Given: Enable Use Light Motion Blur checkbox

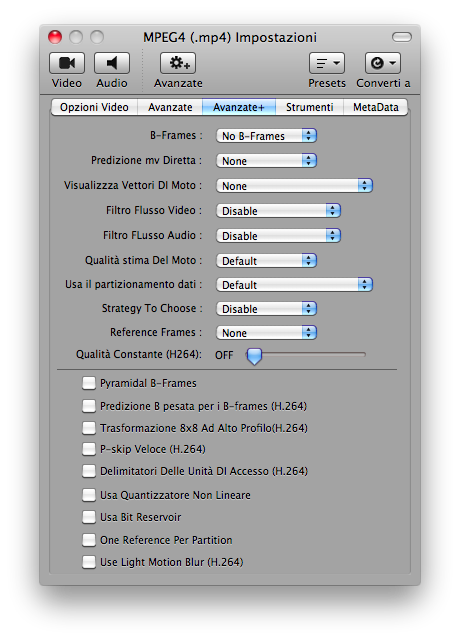Looking at the screenshot, I should tap(89, 562).
